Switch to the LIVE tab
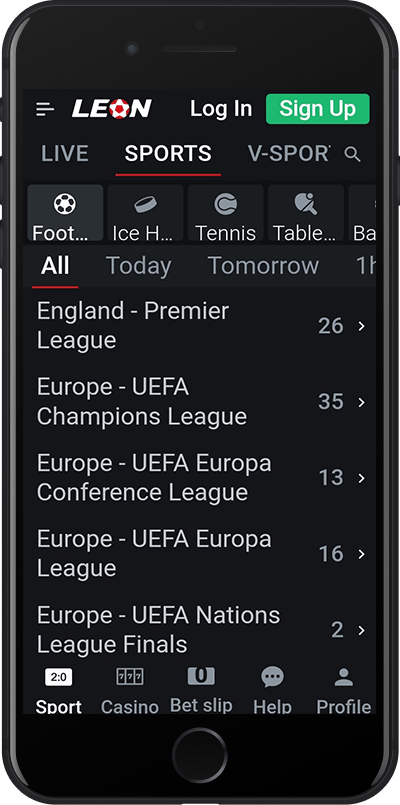Screen dimensions: 400x805 [65, 154]
